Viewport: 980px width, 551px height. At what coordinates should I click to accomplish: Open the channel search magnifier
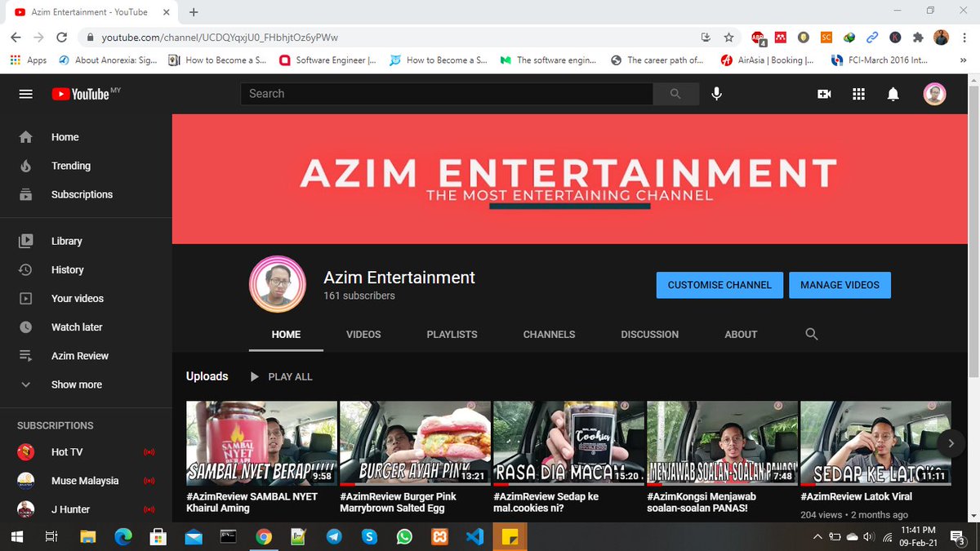[811, 334]
